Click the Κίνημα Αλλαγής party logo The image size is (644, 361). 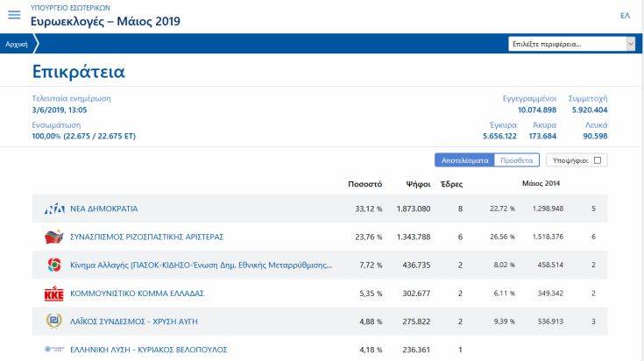click(x=54, y=265)
